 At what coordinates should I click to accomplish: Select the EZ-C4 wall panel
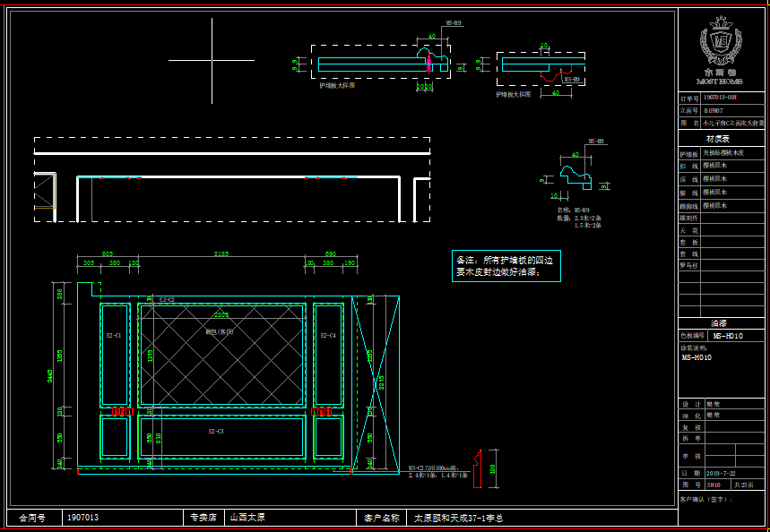click(x=328, y=355)
